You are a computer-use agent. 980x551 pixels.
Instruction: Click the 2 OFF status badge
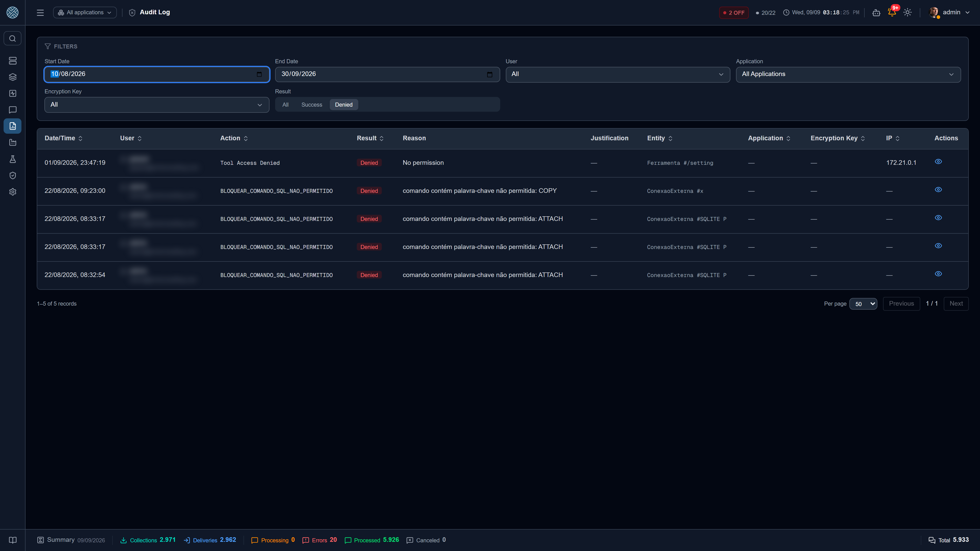click(x=734, y=12)
